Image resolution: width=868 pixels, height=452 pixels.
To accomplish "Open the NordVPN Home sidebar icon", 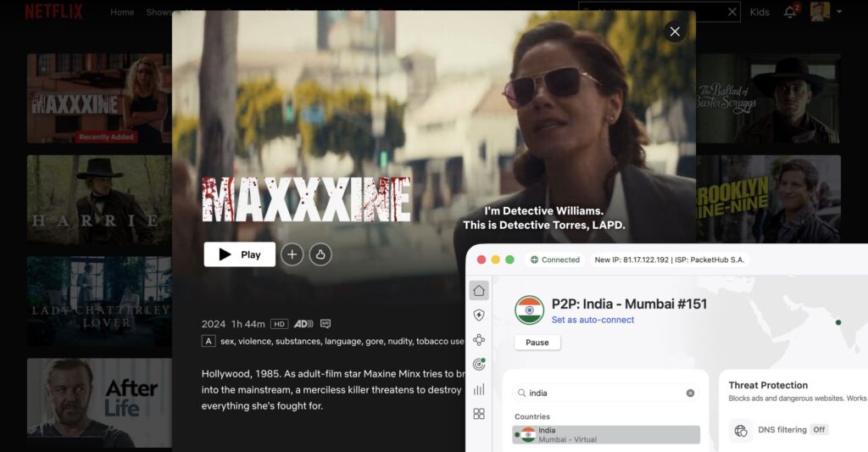I will coord(479,290).
